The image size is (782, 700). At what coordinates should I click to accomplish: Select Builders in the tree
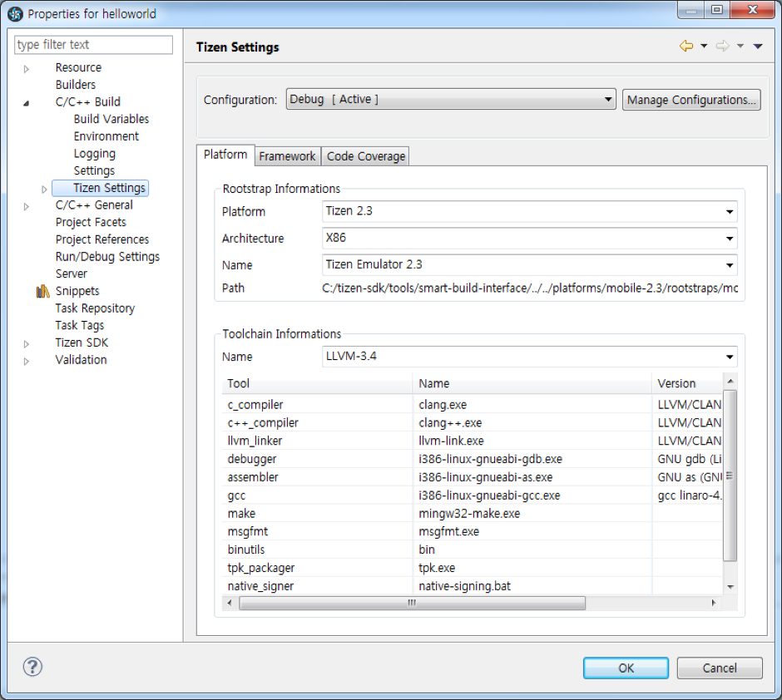[x=76, y=85]
